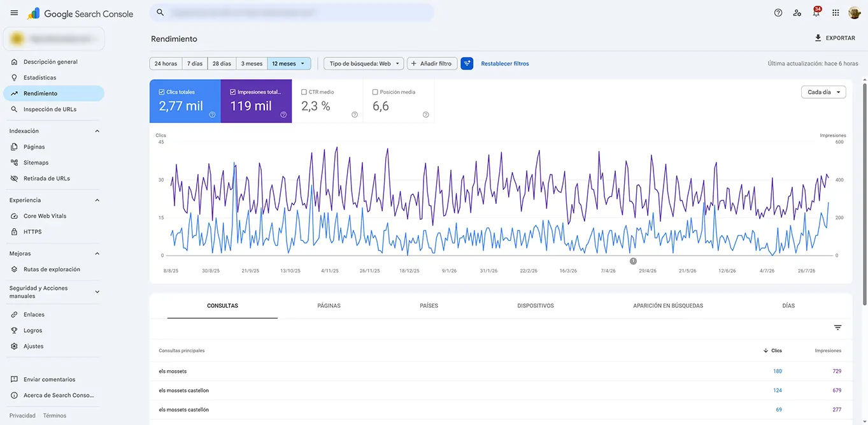This screenshot has height=425, width=868.
Task: Switch to the Dispositivos tab
Action: 536,306
